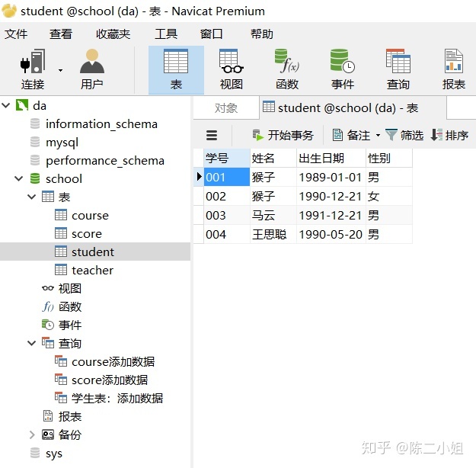Open the 收藏夹 menu
This screenshot has height=468, width=476.
pyautogui.click(x=113, y=34)
